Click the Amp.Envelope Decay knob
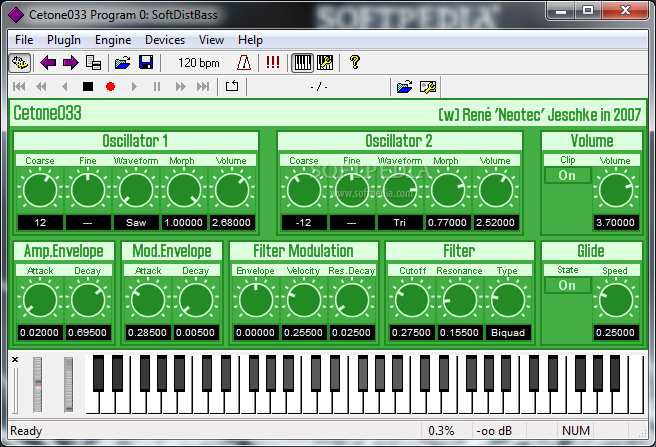The height and width of the screenshot is (447, 656). [88, 300]
